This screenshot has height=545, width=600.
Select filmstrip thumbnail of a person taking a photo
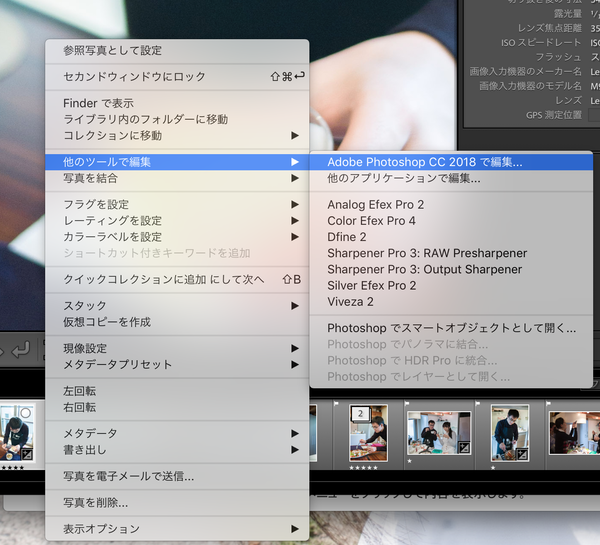pyautogui.click(x=574, y=433)
